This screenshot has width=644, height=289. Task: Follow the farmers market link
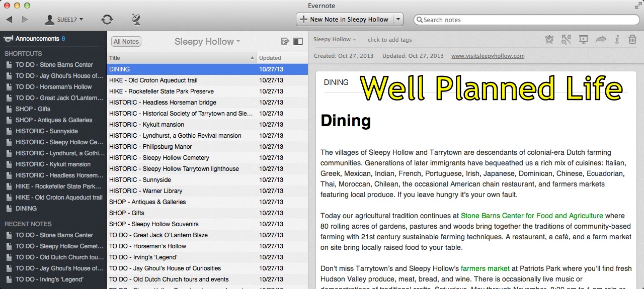pyautogui.click(x=485, y=269)
